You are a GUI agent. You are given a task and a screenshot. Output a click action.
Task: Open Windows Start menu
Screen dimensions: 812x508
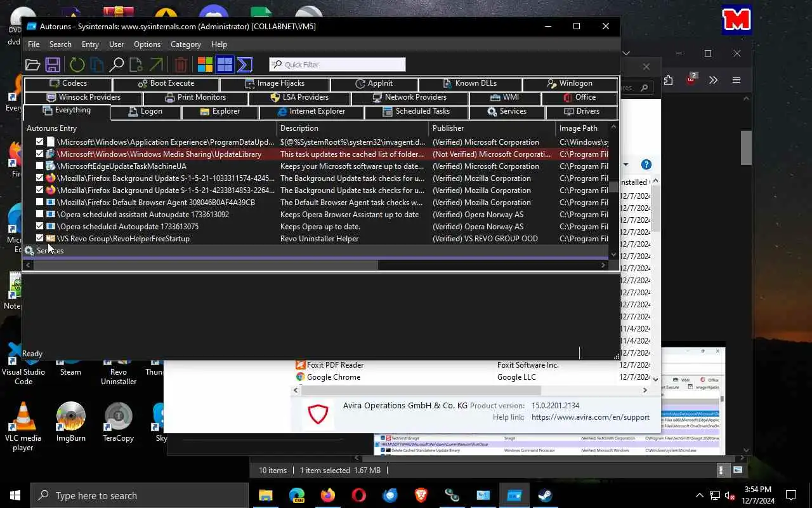point(15,495)
